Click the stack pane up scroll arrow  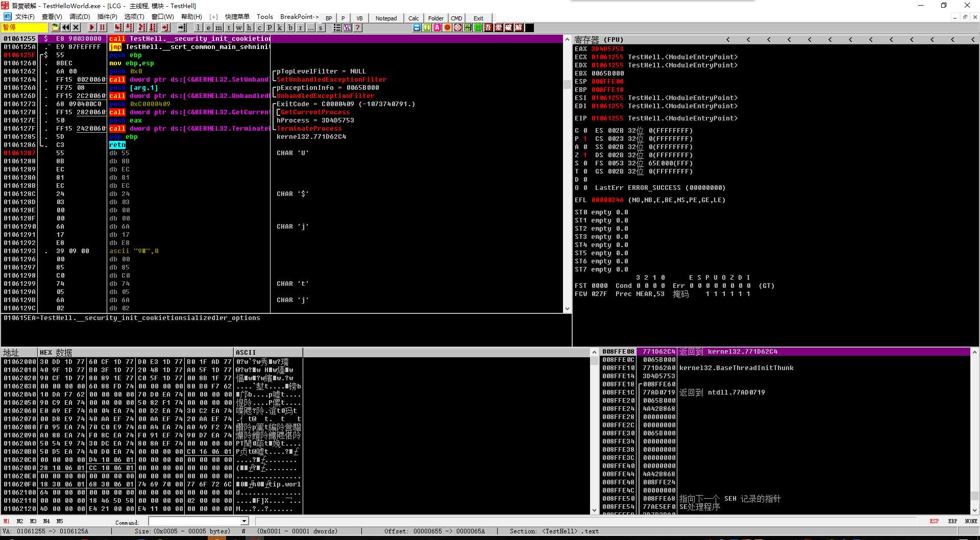pos(974,352)
